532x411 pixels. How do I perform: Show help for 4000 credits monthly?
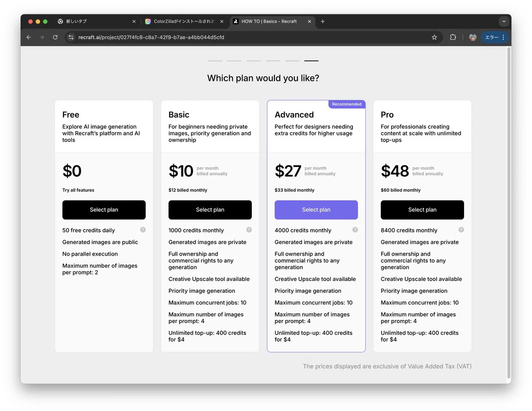point(355,230)
